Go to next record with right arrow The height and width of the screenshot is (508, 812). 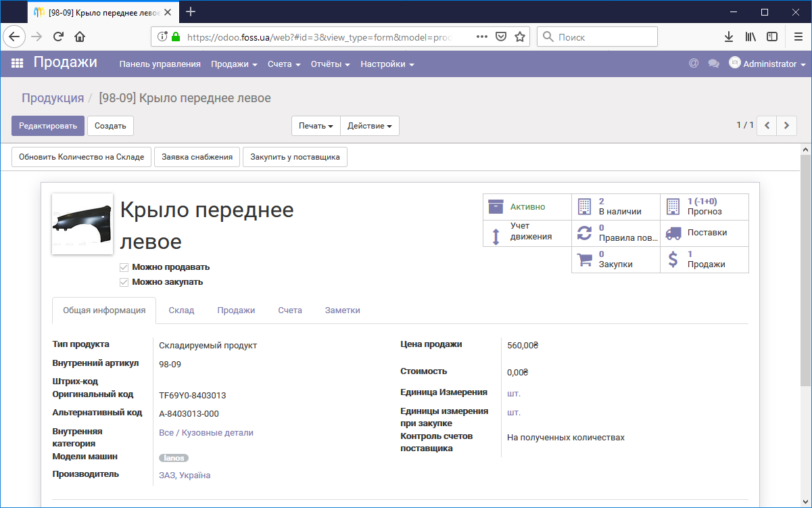[x=786, y=125]
